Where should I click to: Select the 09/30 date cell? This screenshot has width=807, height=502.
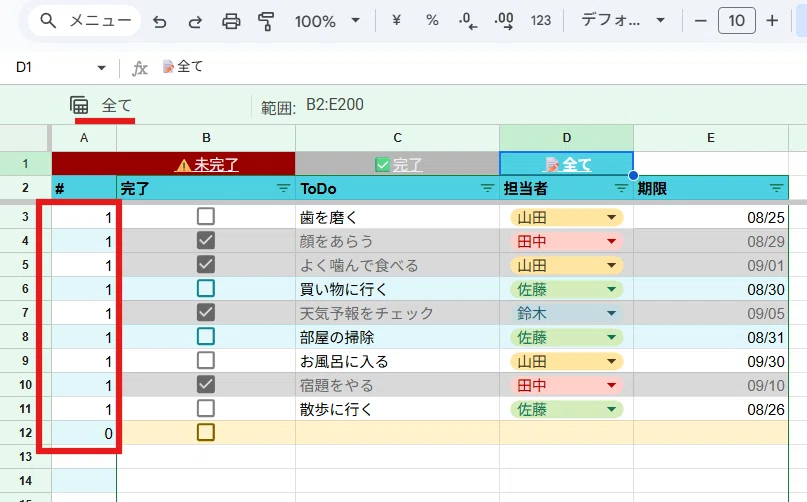[711, 361]
